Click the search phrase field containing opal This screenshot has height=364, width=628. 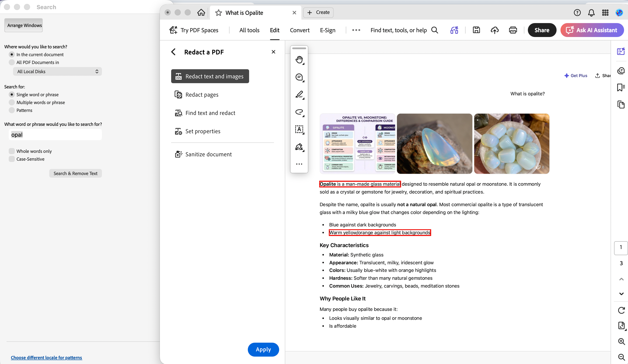coord(55,135)
